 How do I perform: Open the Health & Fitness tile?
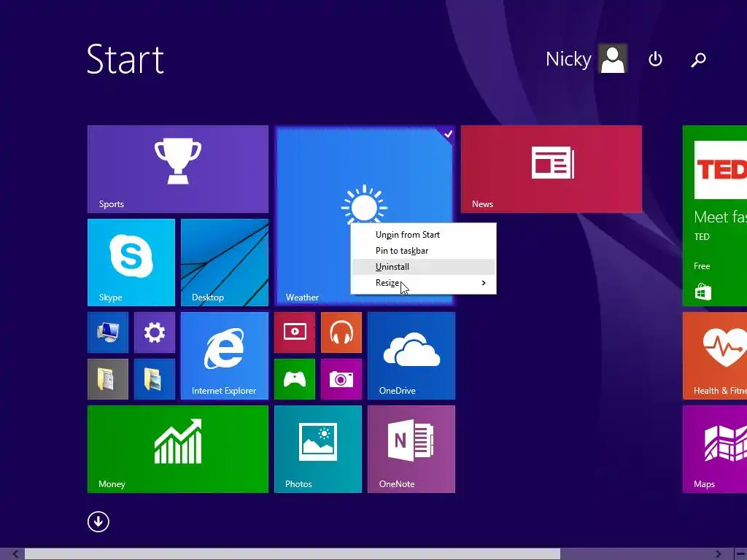(x=715, y=356)
